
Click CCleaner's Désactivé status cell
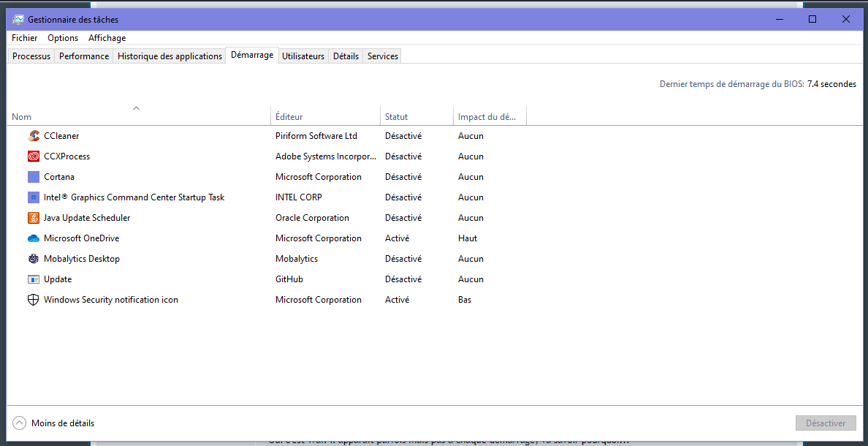(403, 136)
